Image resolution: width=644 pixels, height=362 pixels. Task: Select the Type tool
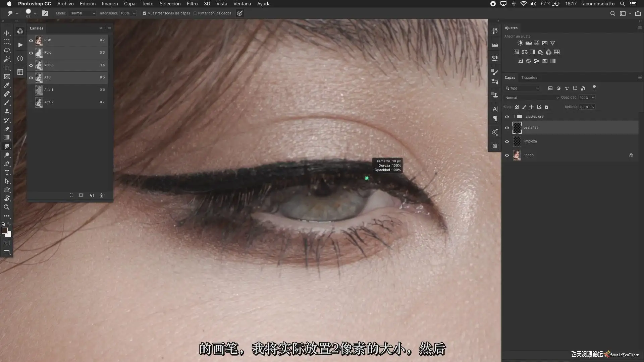7,173
